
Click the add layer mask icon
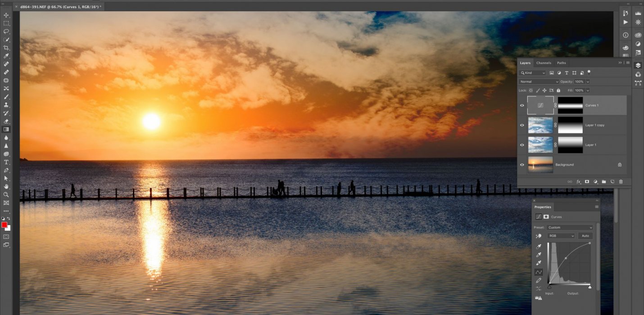(x=587, y=182)
